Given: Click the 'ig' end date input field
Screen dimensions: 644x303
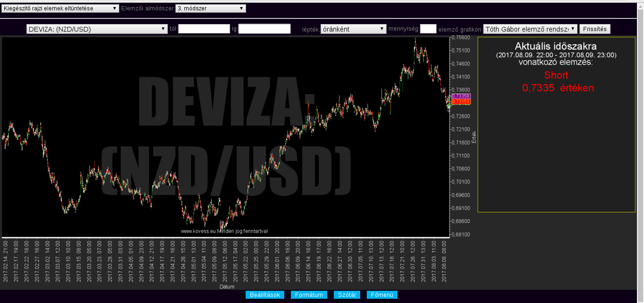Looking at the screenshot, I should pos(264,29).
